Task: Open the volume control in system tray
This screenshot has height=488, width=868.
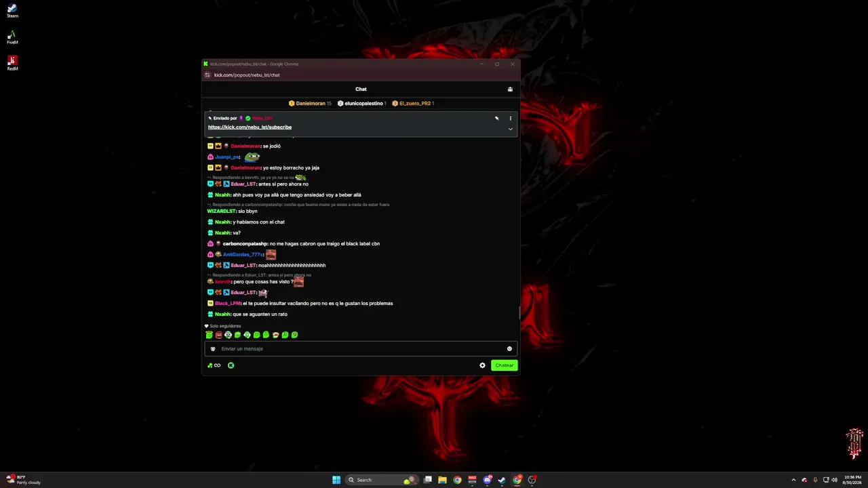Action: click(834, 480)
